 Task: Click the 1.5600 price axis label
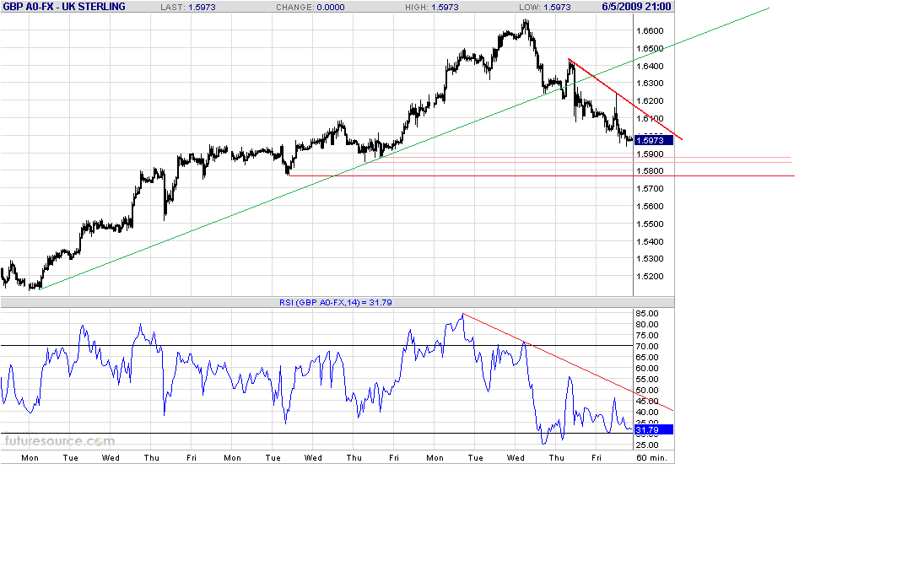[650, 206]
